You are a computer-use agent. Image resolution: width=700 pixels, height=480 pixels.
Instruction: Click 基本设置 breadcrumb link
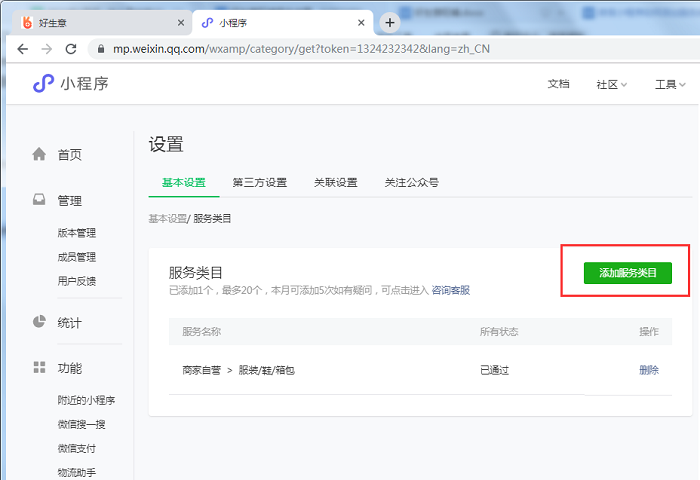tap(167, 218)
